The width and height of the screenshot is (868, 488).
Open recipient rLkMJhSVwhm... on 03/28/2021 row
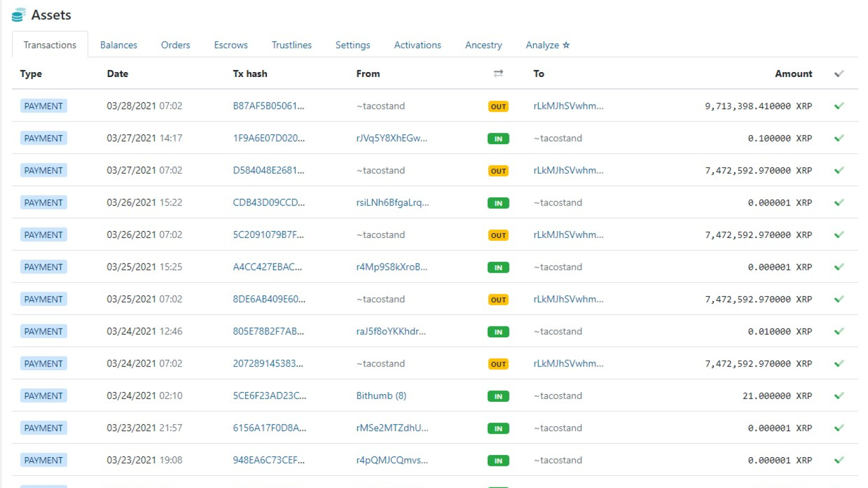click(x=568, y=106)
